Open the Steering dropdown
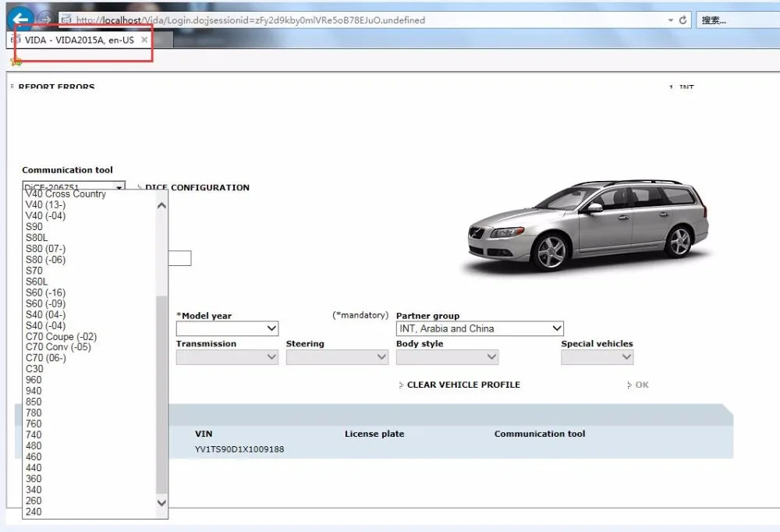 pos(337,356)
